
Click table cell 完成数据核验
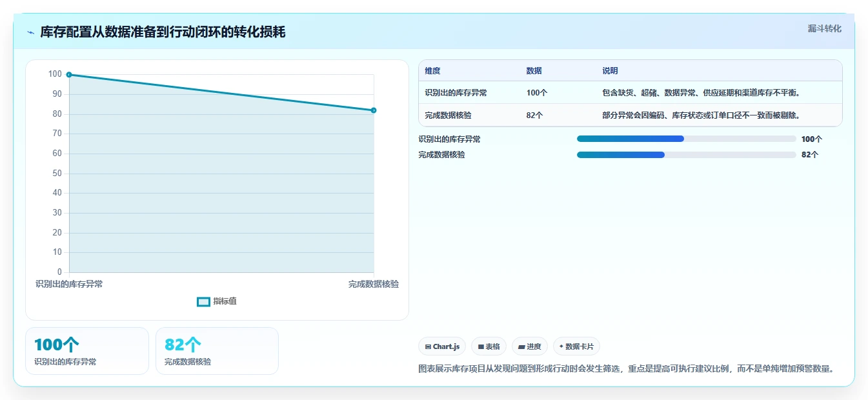click(448, 115)
